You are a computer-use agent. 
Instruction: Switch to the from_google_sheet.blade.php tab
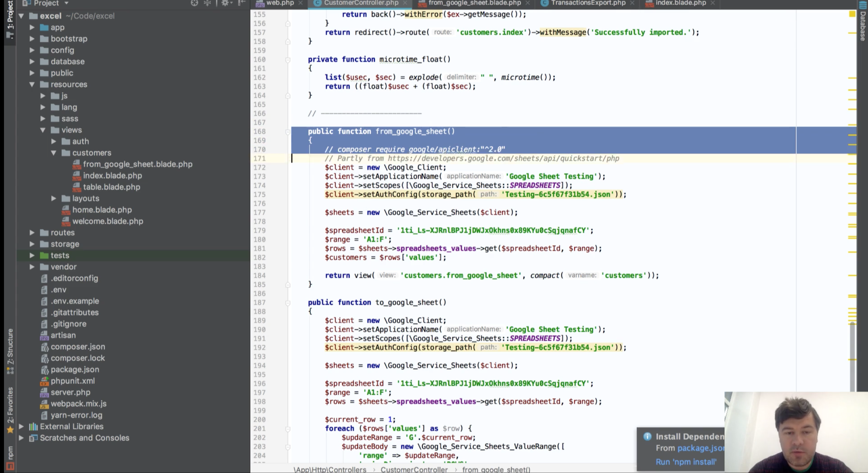(475, 3)
